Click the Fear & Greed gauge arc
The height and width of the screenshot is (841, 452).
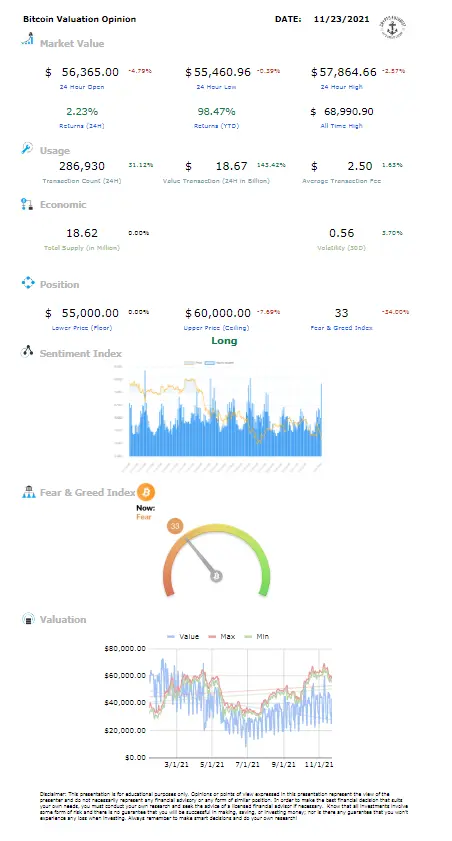pyautogui.click(x=217, y=559)
